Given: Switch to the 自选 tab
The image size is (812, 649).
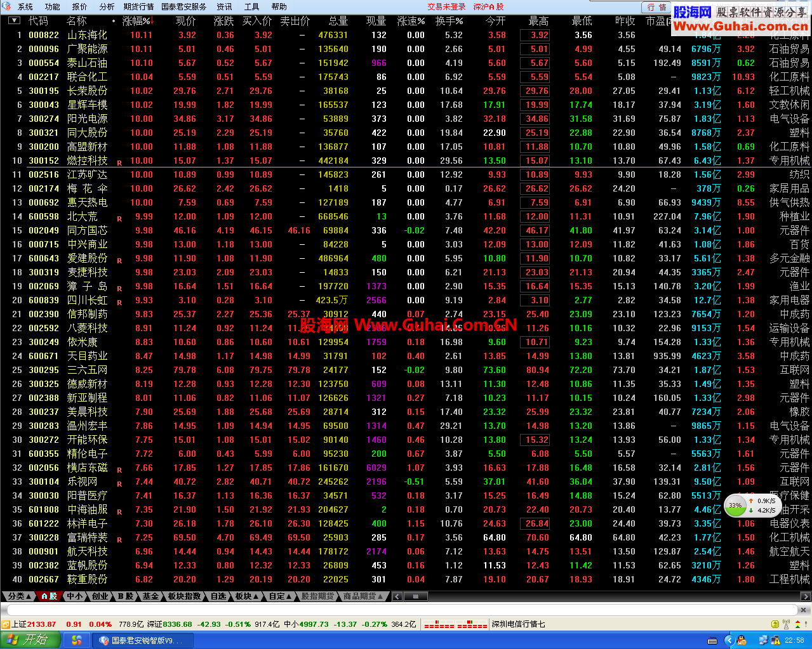Looking at the screenshot, I should pos(218,596).
